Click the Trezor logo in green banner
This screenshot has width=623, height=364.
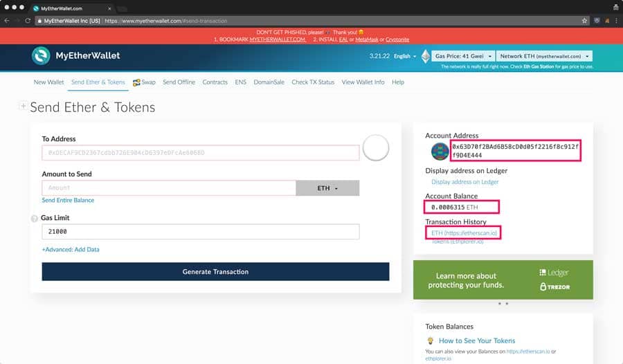coord(554,286)
